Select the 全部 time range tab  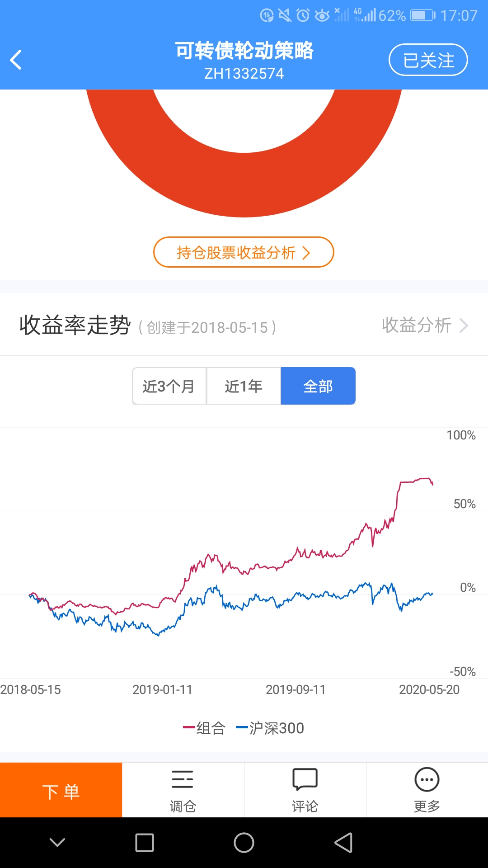tap(318, 386)
